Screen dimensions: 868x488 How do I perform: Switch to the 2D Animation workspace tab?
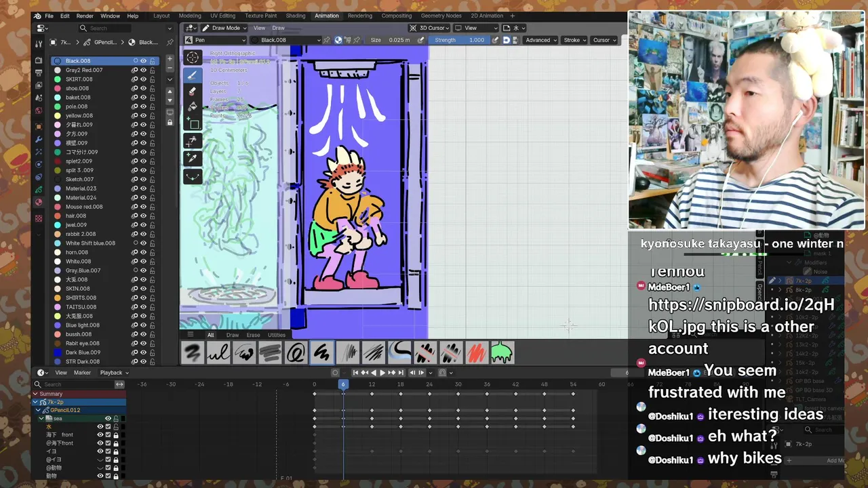tap(487, 16)
